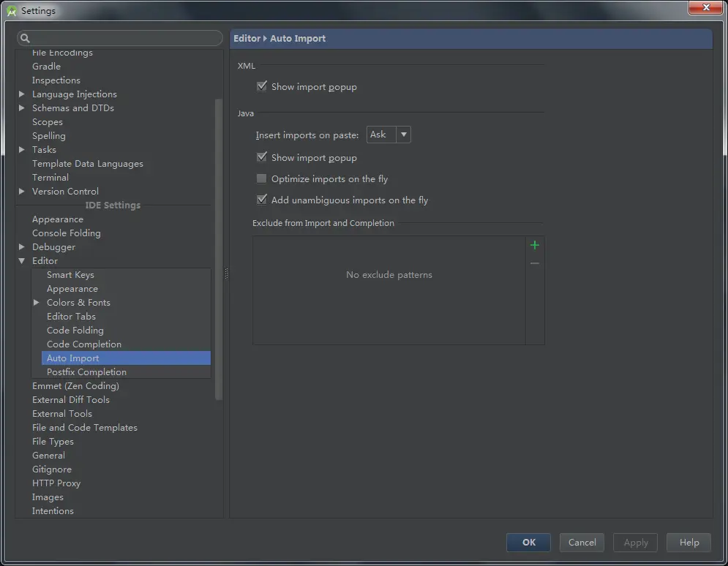This screenshot has height=566, width=728.
Task: Click the Tasks label
Action: (x=44, y=150)
